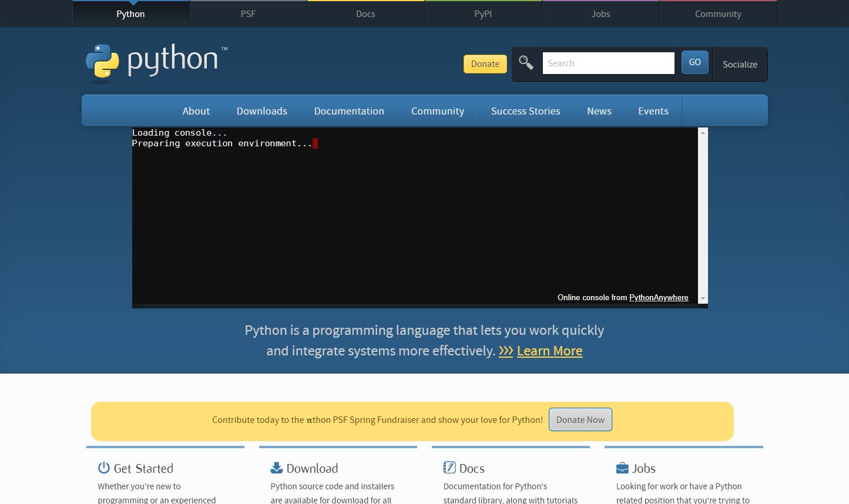Screen dimensions: 849x504
Task: Click the Docs section heading
Action: click(472, 468)
